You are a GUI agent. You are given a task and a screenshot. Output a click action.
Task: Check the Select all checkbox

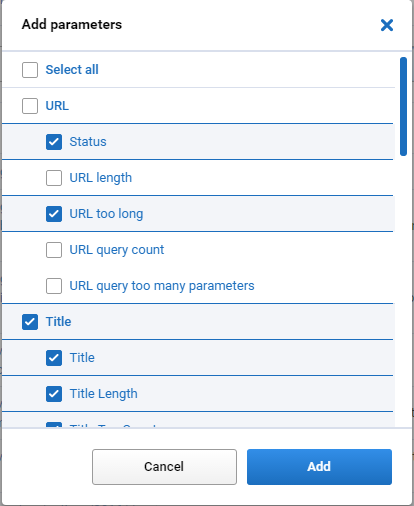(30, 70)
